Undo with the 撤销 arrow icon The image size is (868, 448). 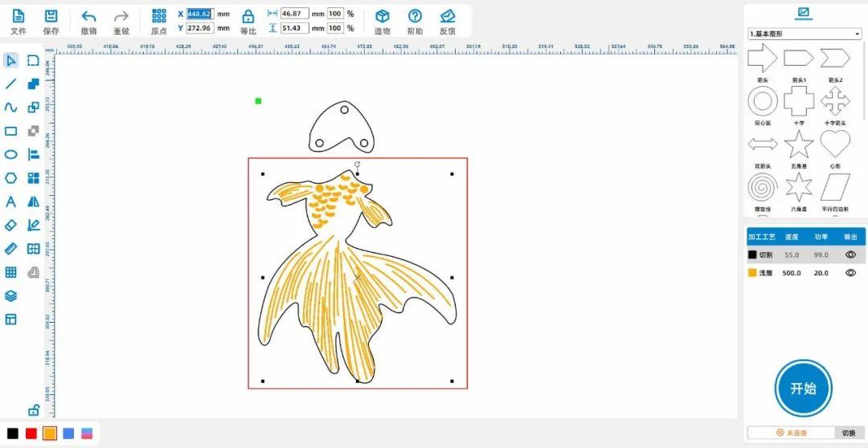coord(88,16)
